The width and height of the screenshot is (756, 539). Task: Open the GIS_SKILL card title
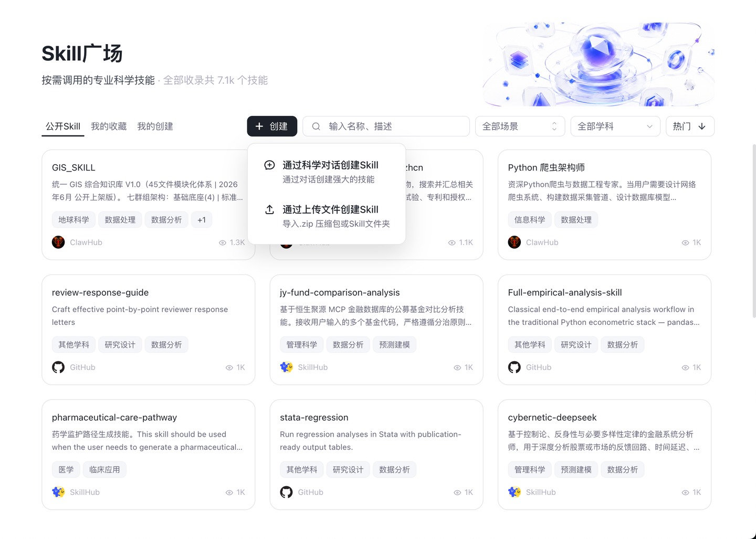click(x=73, y=167)
